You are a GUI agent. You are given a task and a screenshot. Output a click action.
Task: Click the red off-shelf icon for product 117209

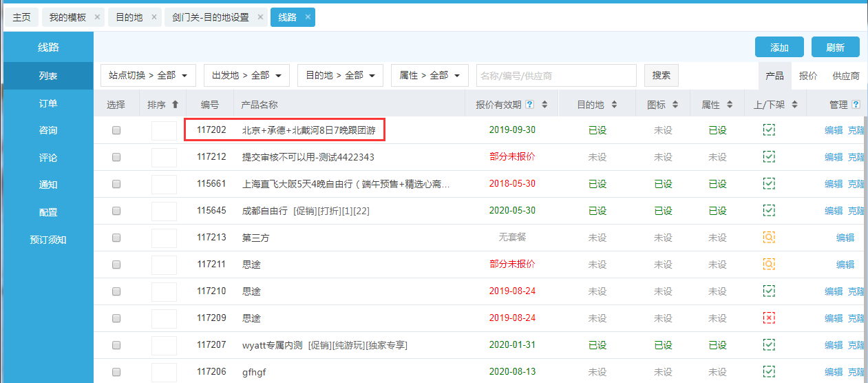(x=769, y=318)
